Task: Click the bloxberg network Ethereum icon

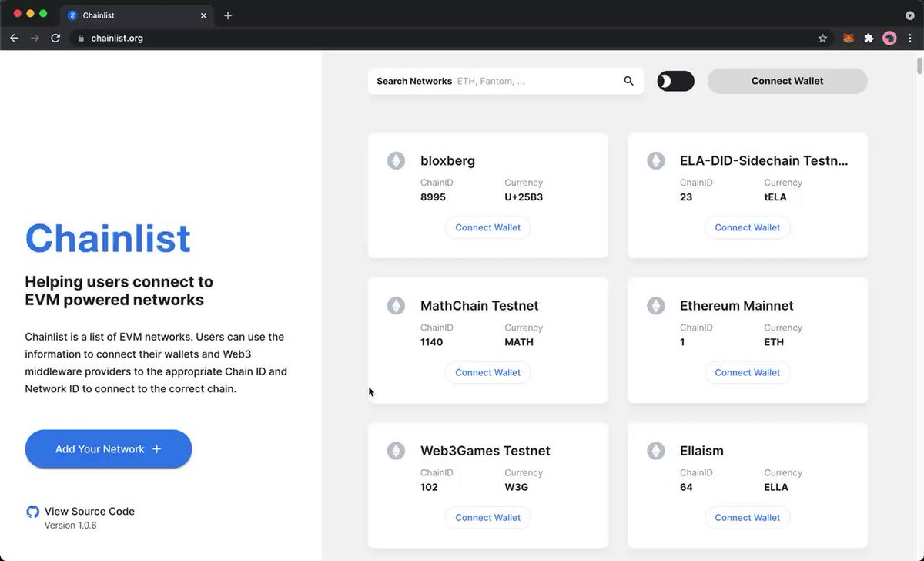Action: pyautogui.click(x=396, y=161)
